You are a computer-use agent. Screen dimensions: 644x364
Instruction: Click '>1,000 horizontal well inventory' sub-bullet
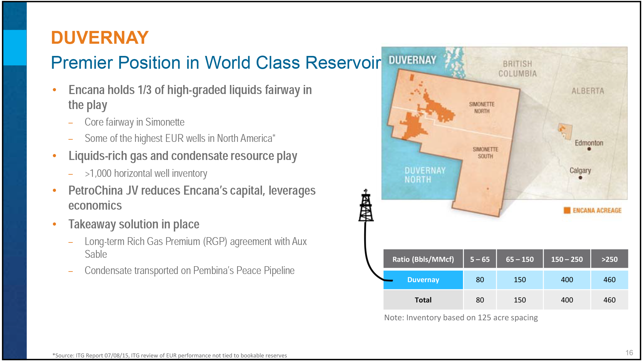coord(146,173)
